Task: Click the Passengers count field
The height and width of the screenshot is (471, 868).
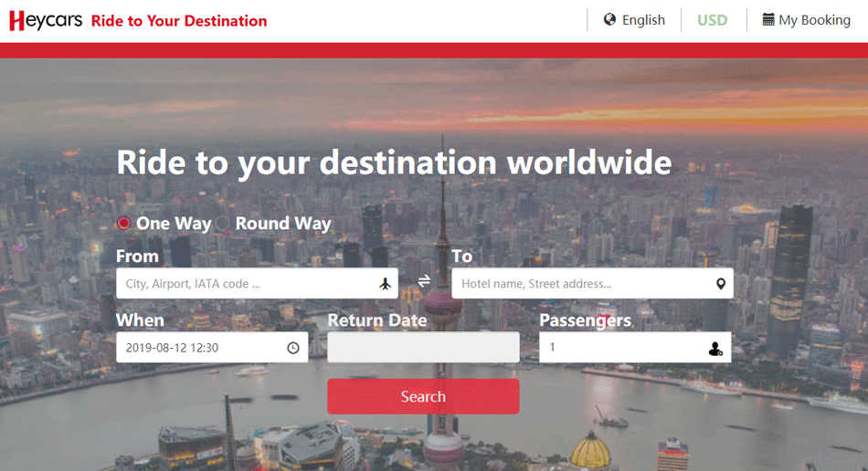Action: point(635,348)
